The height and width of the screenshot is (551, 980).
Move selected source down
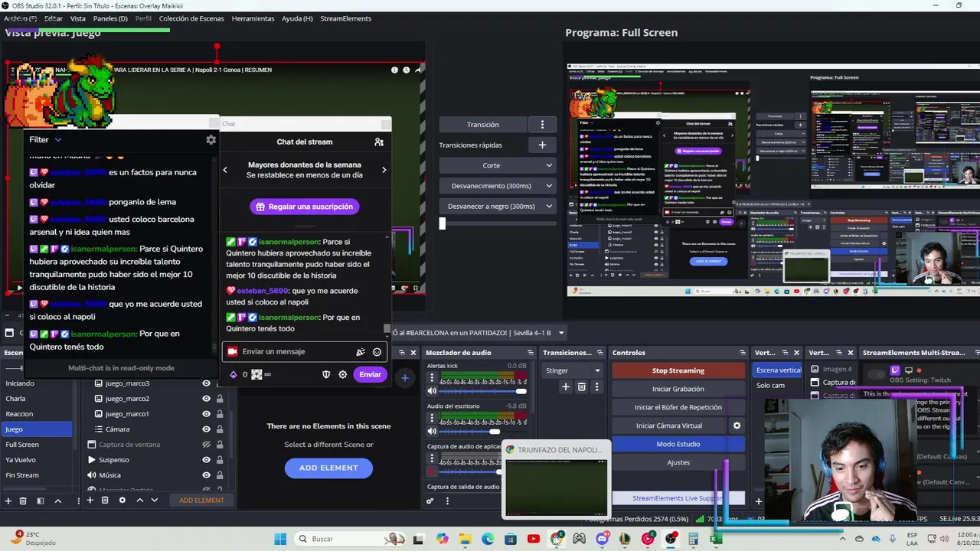point(154,500)
